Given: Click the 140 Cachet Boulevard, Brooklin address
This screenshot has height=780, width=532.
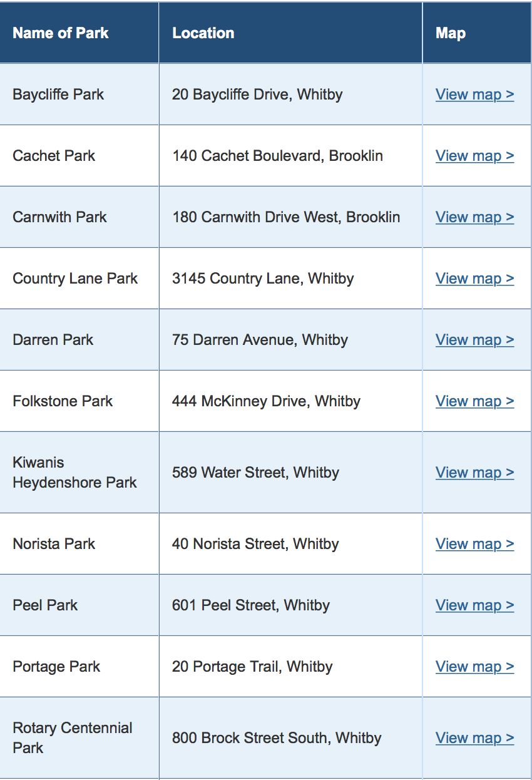Looking at the screenshot, I should point(277,156).
